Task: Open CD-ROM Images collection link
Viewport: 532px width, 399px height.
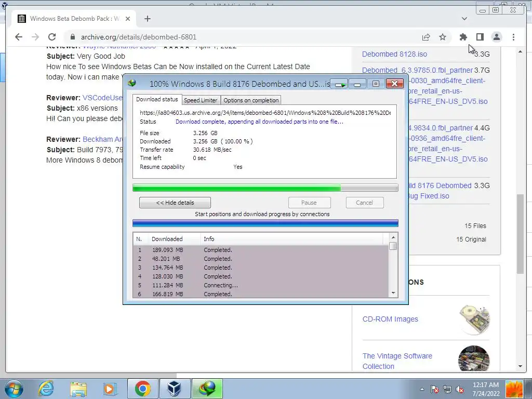Action: click(390, 319)
